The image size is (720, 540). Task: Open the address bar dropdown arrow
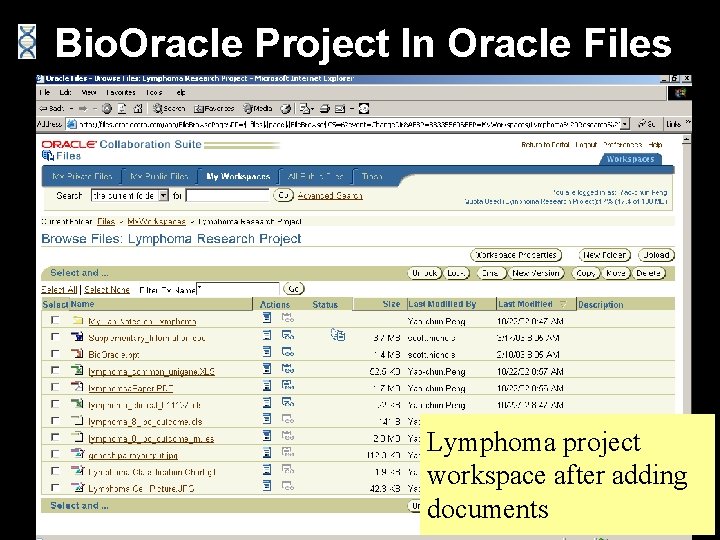(x=625, y=124)
